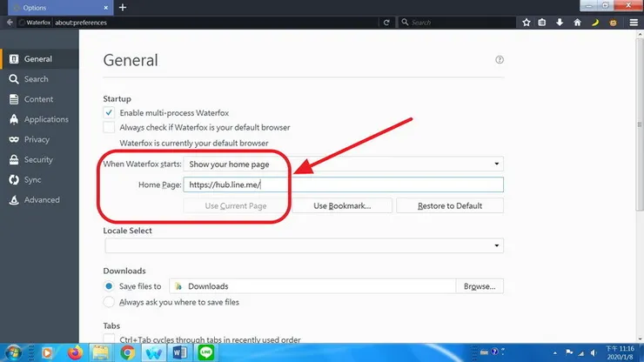Click into the Home Page URL field
Viewport: 644px width, 362px height.
(x=344, y=184)
